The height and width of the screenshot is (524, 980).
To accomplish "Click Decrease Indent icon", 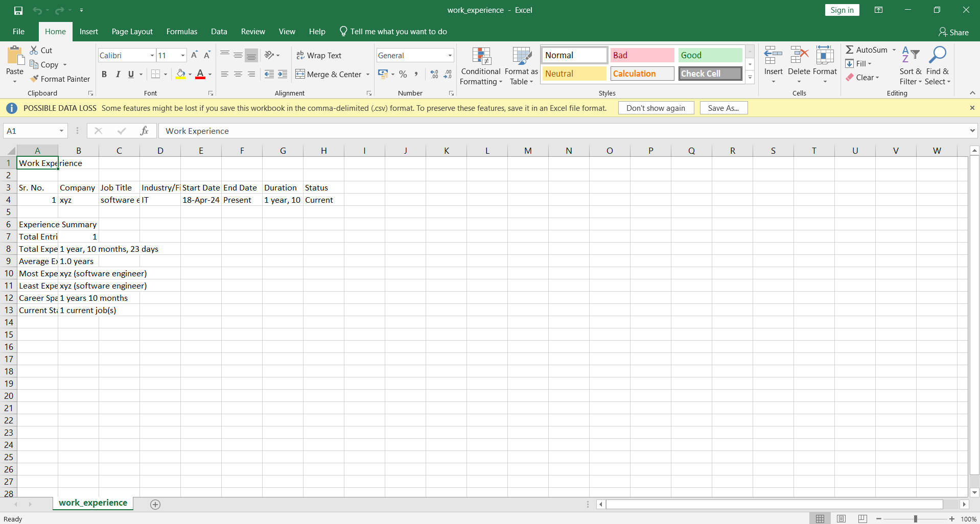I will pyautogui.click(x=269, y=75).
